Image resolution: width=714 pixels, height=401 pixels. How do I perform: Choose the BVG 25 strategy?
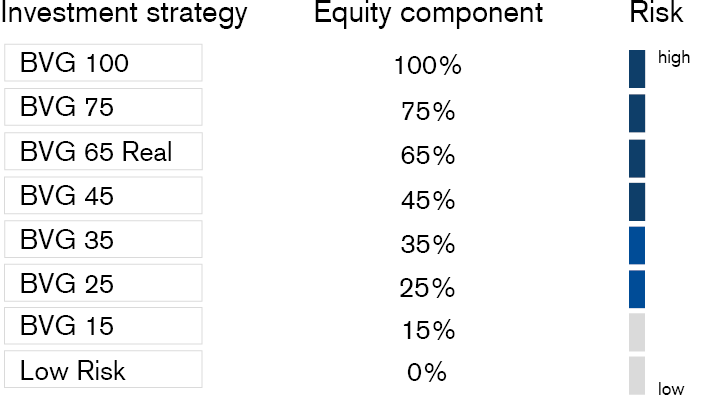(103, 283)
